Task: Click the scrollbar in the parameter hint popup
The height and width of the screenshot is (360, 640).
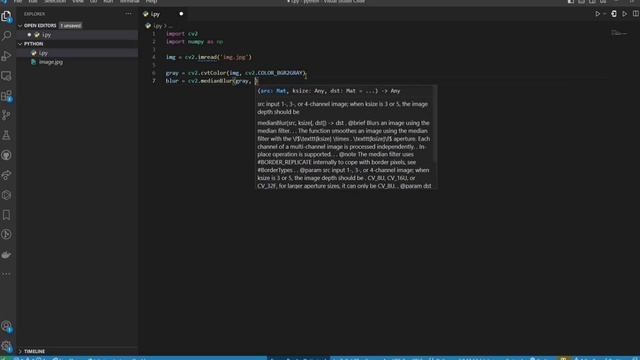Action: (435, 124)
